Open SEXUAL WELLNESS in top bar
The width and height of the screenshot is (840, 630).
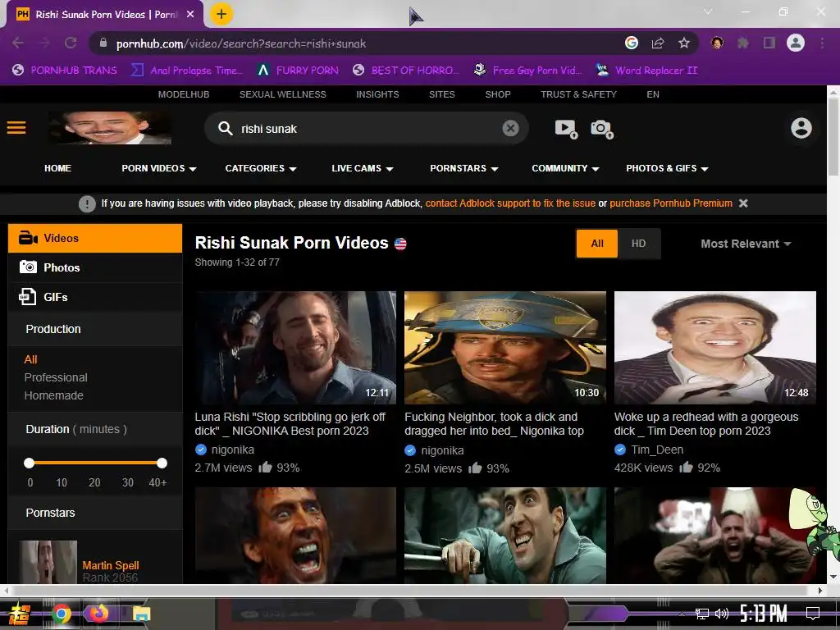(283, 94)
